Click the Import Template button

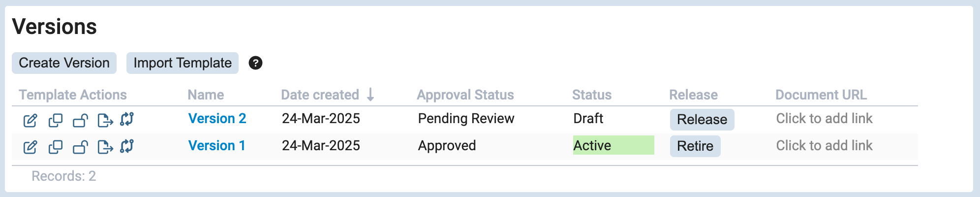point(183,63)
